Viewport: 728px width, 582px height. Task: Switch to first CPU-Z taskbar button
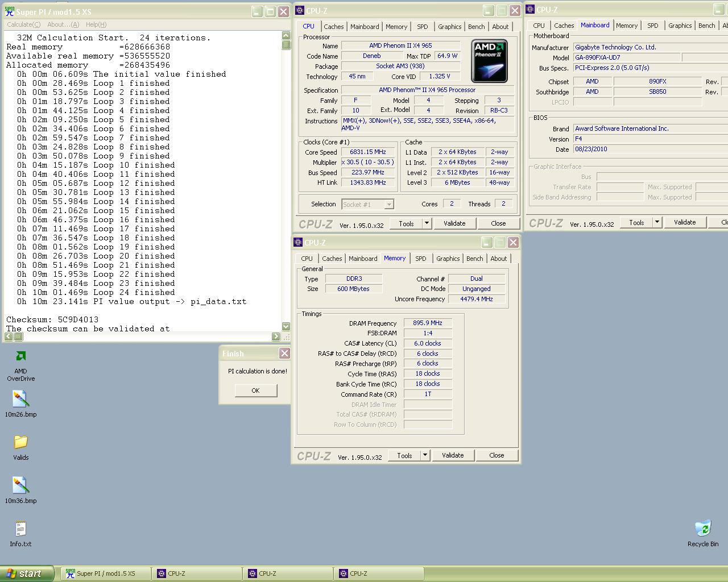coord(196,573)
